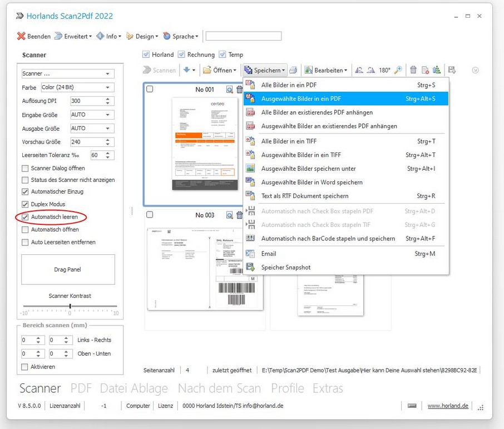504x429 pixels.
Task: Click the red X Beenden icon
Action: coord(21,36)
